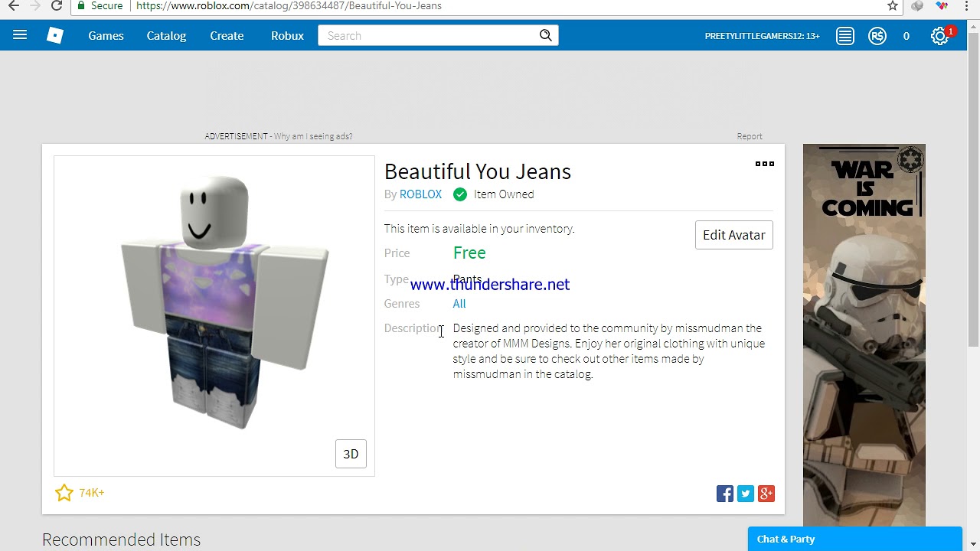Open the item options three-dot menu
This screenshot has height=551, width=980.
click(764, 164)
